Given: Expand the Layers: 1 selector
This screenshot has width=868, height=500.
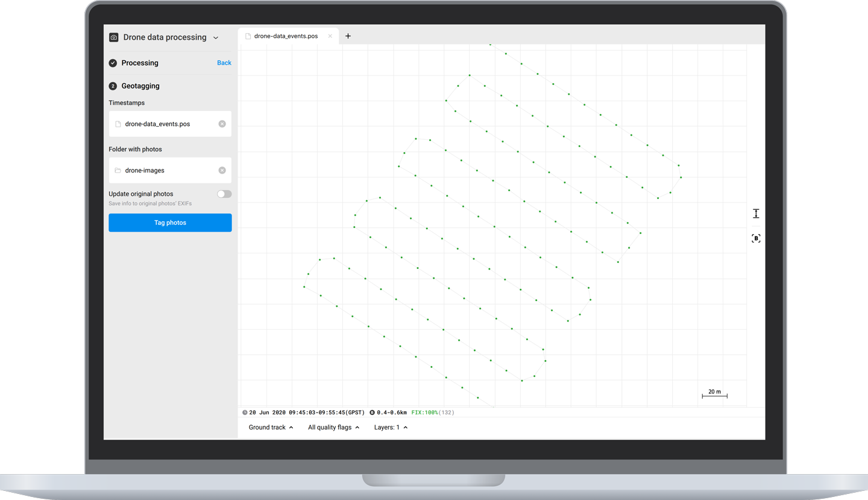Looking at the screenshot, I should (391, 427).
